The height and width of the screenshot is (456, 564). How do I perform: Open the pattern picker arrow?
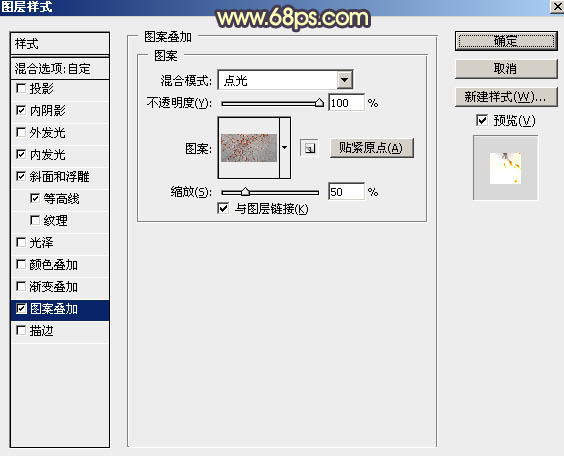click(285, 147)
